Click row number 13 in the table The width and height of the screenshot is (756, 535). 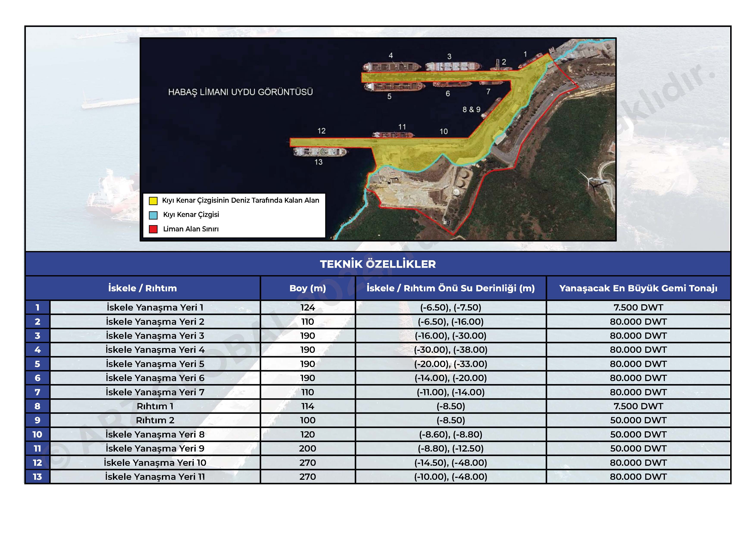37,477
